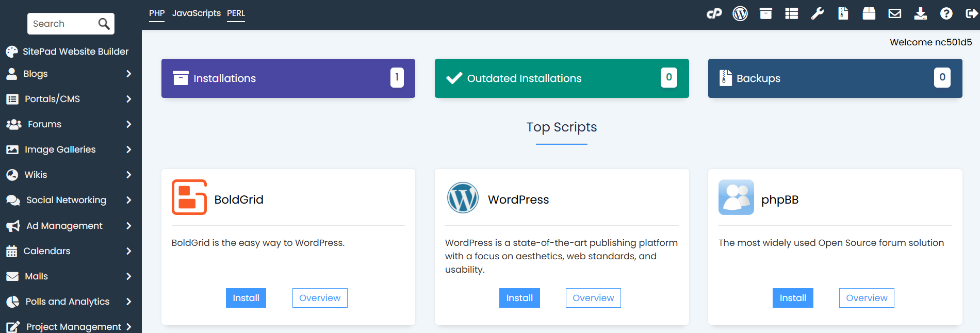Viewport: 980px width, 333px height.
Task: Open the help question mark icon
Action: click(x=946, y=13)
